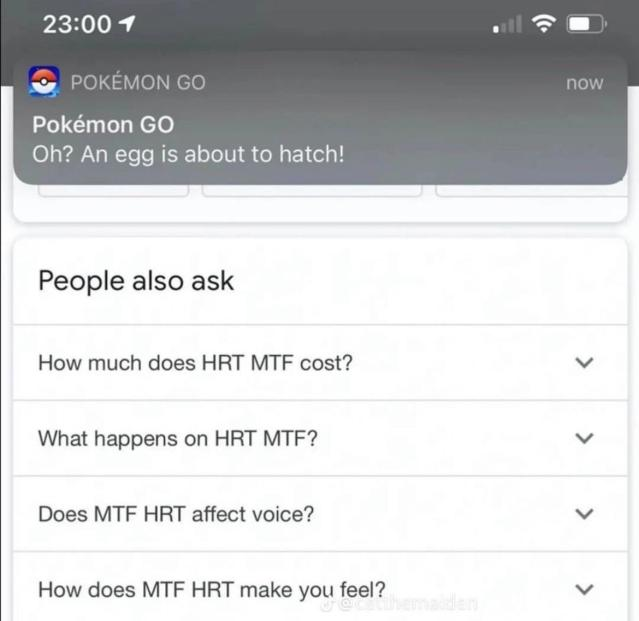The width and height of the screenshot is (639, 621).
Task: Tap the bold Pokémon GO notification title
Action: 103,126
